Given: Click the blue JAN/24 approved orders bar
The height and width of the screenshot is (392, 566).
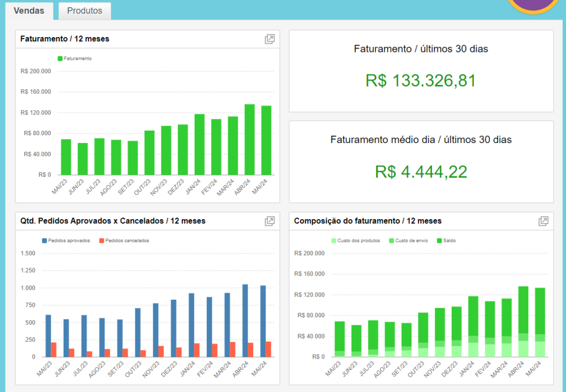Looking at the screenshot, I should 191,325.
